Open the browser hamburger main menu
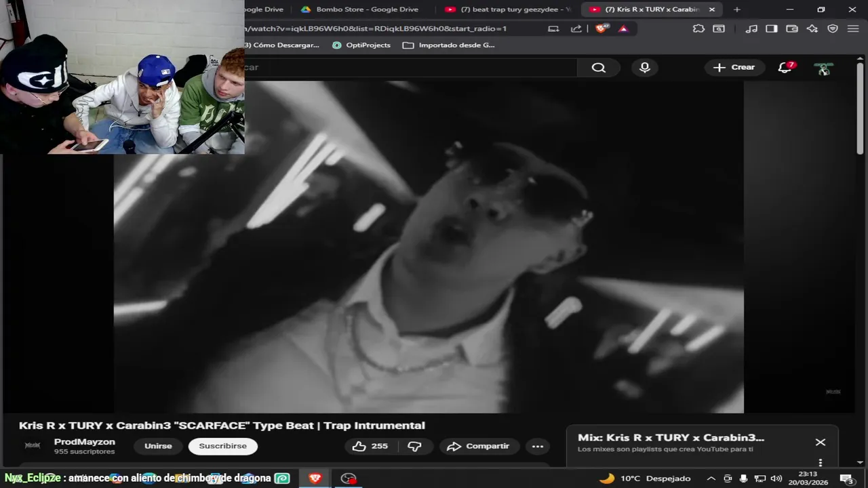 [x=852, y=28]
